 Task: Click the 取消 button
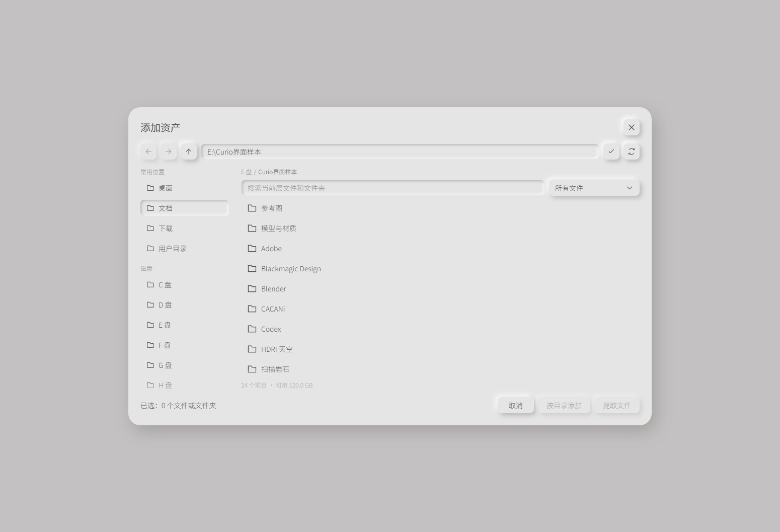click(516, 405)
